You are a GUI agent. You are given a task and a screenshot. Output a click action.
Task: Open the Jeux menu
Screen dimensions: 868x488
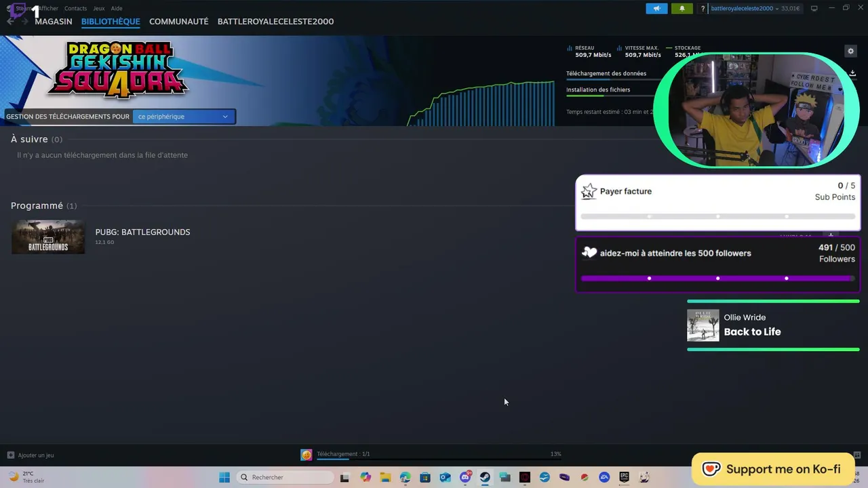(99, 8)
